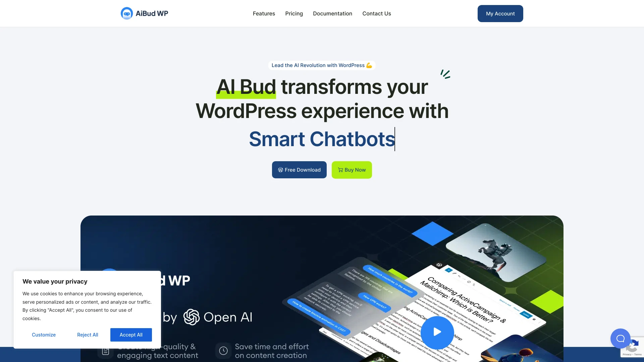Click the Reject All cookies button
Screen dimensions: 644x362
point(88,335)
